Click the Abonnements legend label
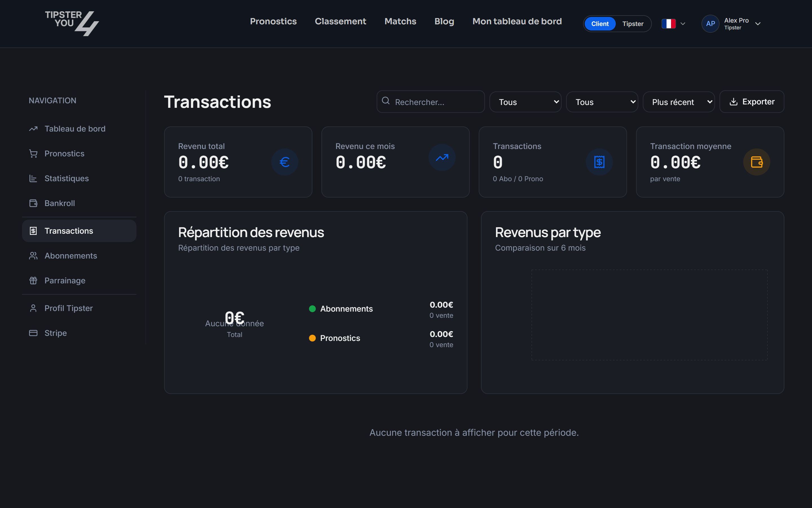 tap(346, 309)
